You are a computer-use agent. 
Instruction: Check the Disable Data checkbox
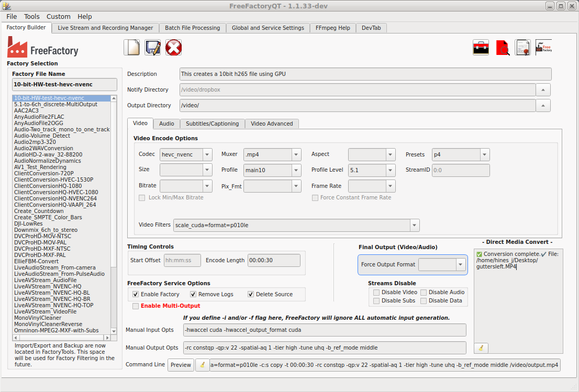[424, 301]
